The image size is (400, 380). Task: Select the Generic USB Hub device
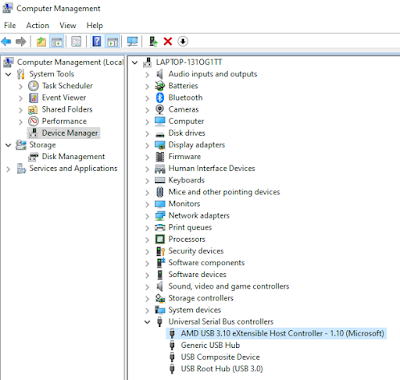coord(210,345)
